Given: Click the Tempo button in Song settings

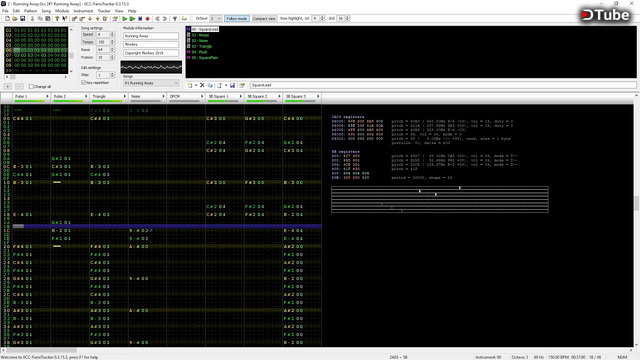Looking at the screenshot, I should click(x=88, y=42).
